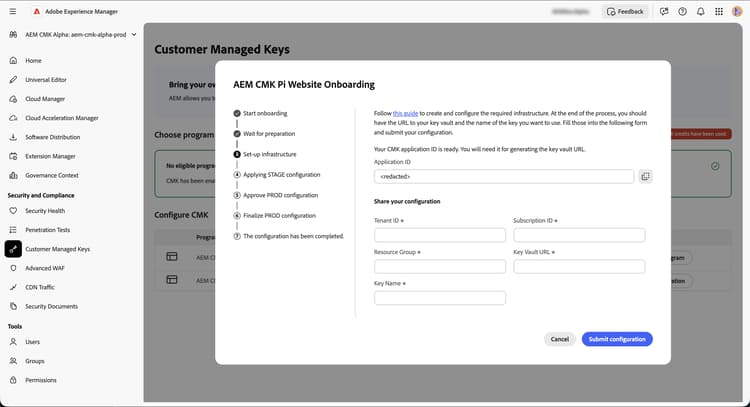750x407 pixels.
Task: Click the Users person icon
Action: (13, 342)
